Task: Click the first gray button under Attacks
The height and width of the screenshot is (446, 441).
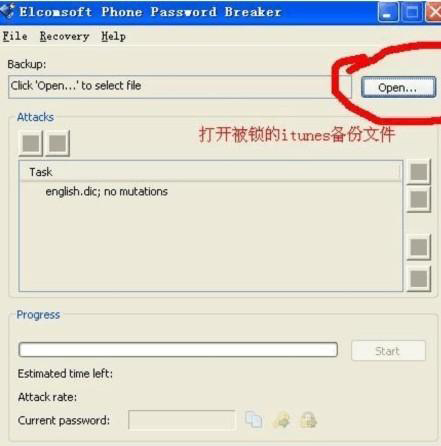Action: point(31,143)
